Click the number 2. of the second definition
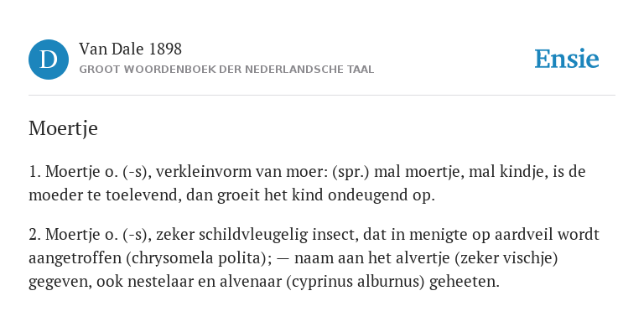The width and height of the screenshot is (644, 322). point(35,235)
